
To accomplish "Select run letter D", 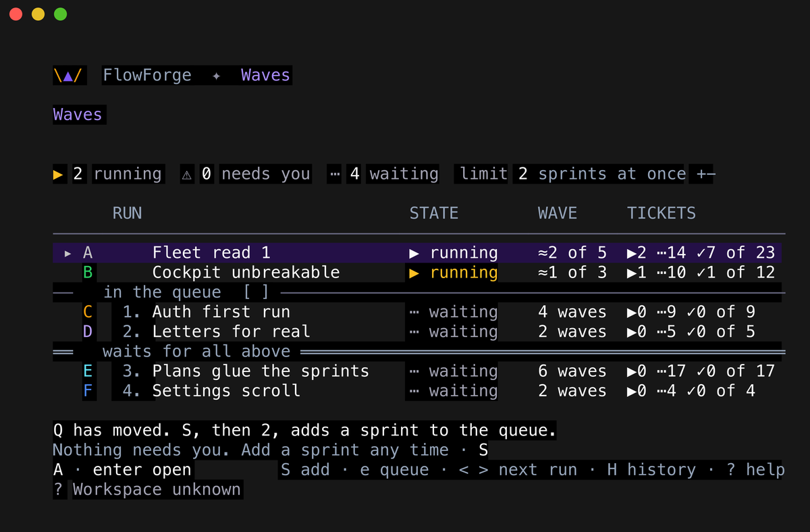I will [88, 331].
